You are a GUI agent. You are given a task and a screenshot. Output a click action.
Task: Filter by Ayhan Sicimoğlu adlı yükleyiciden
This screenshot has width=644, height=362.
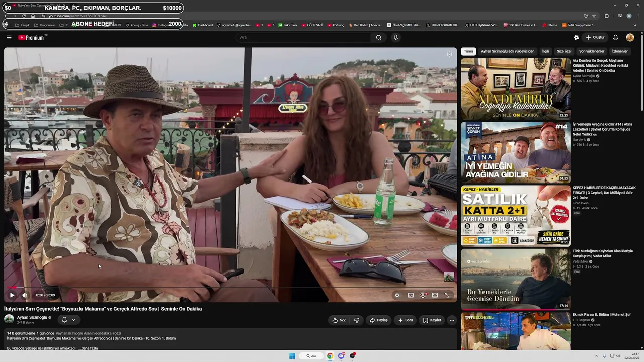point(508,51)
